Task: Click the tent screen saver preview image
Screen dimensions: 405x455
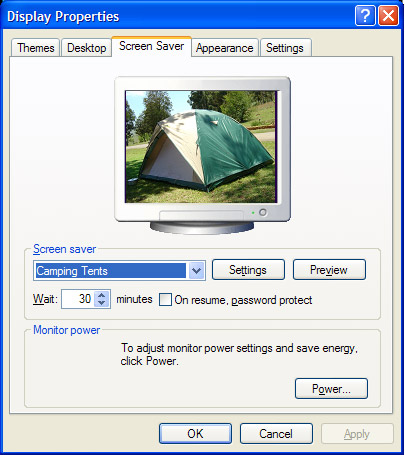Action: tap(201, 147)
